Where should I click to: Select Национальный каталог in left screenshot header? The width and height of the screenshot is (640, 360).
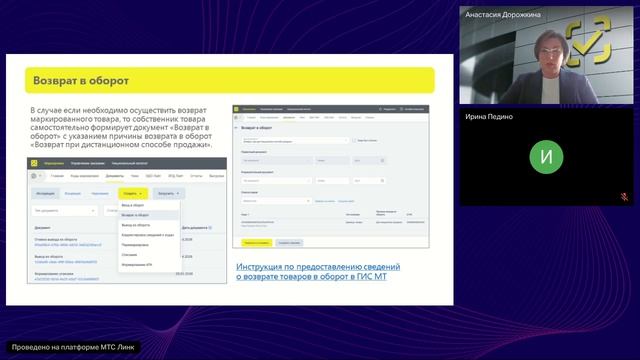coord(130,163)
